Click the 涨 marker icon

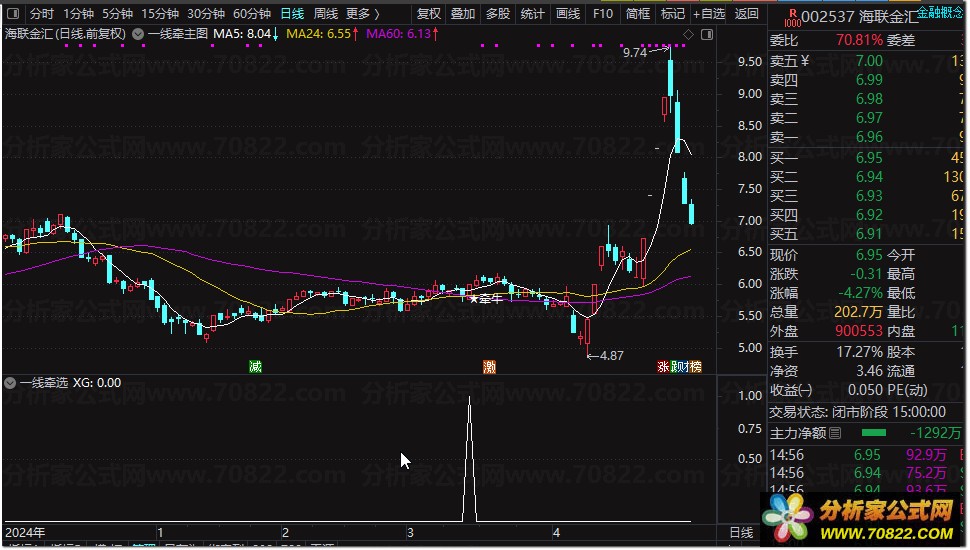(x=663, y=366)
